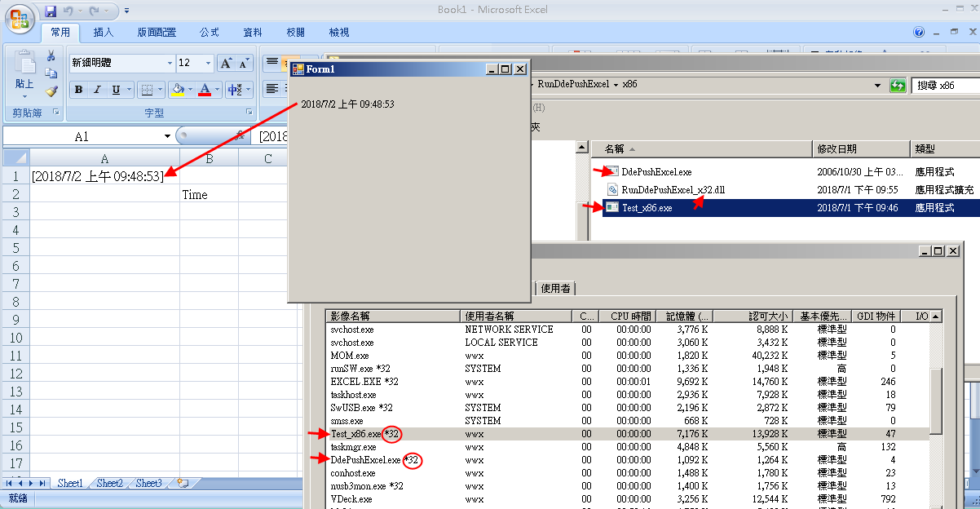Open the font name combo box
980x509 pixels.
pyautogui.click(x=170, y=63)
